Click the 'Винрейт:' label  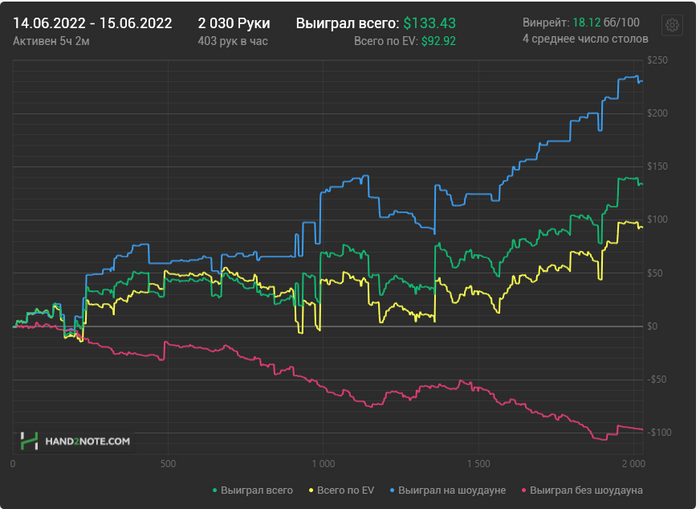546,22
